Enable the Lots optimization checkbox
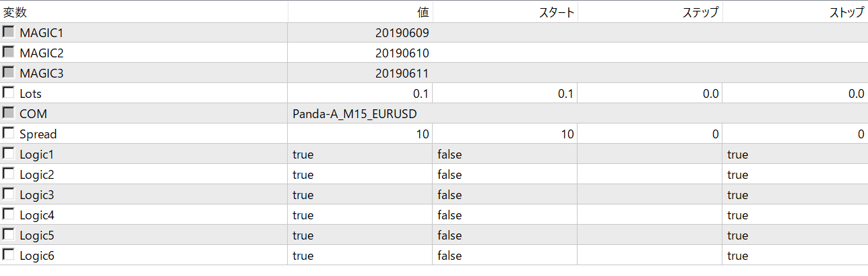Viewport: 868px width, 276px height. [x=9, y=93]
